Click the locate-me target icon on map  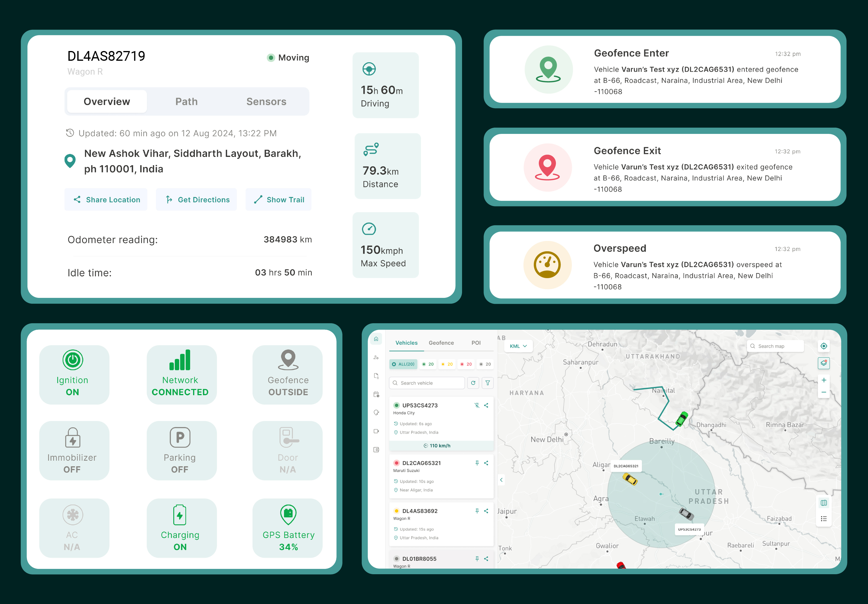tap(823, 346)
